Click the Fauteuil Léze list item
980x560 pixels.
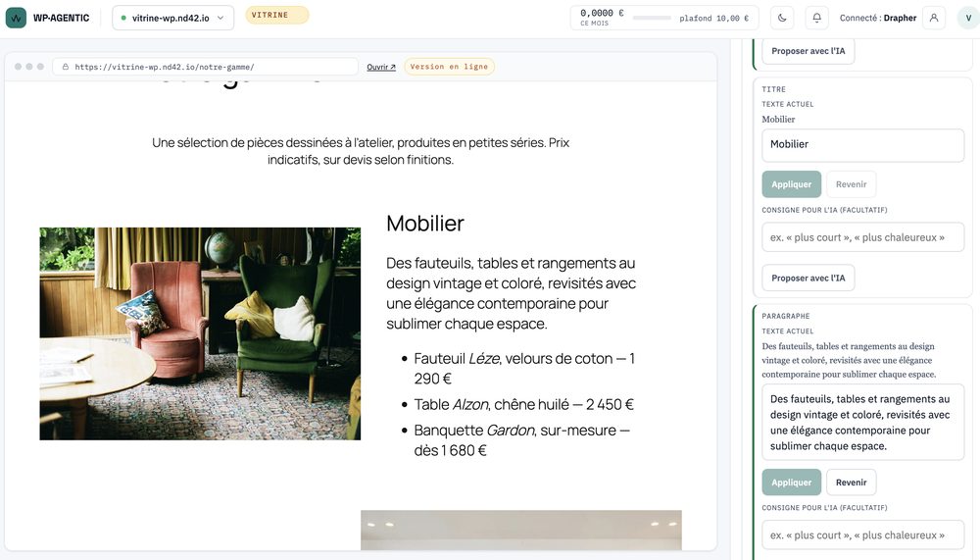[523, 369]
